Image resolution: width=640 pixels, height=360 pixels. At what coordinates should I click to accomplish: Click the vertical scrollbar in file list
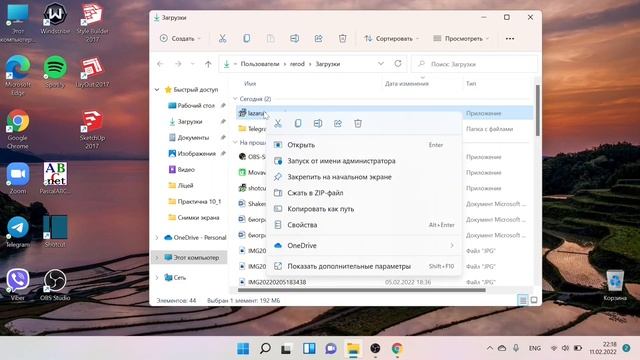[538, 110]
